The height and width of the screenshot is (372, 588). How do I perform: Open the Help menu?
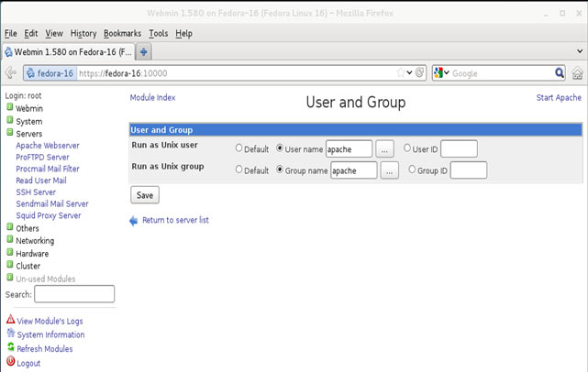click(x=183, y=33)
